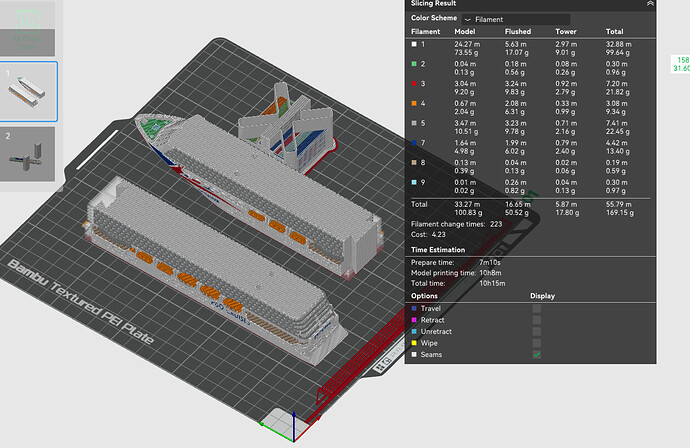690x448 pixels.
Task: Enable the Wipe display checkbox
Action: point(536,343)
